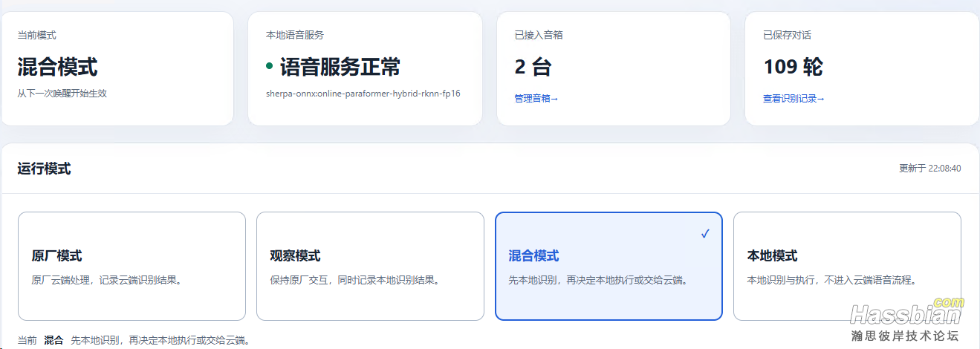Click the 2 台 speaker count

coord(533,67)
